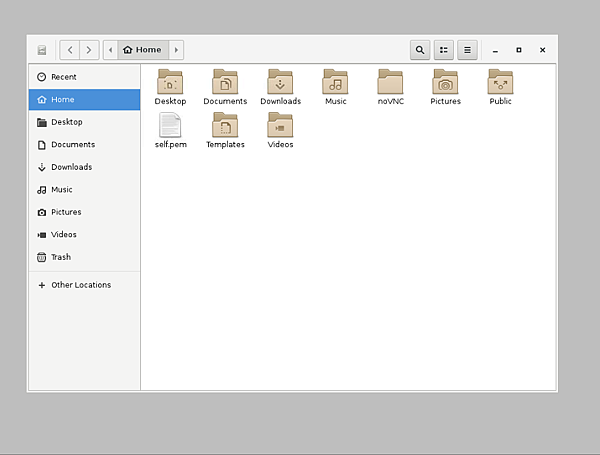Toggle list/grid view button

[443, 50]
